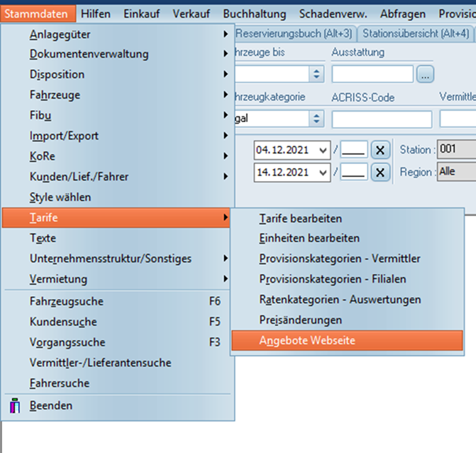Select Angebote Webseite menu entry
Viewport: 476px width, 453px height.
[307, 341]
